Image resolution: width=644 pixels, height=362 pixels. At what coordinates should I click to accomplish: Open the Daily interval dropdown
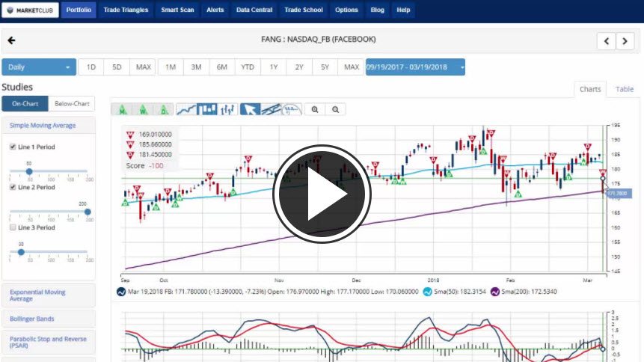(x=39, y=67)
